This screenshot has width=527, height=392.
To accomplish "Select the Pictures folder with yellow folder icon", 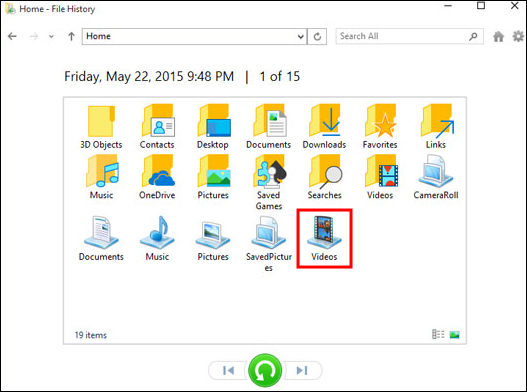I will [x=213, y=177].
